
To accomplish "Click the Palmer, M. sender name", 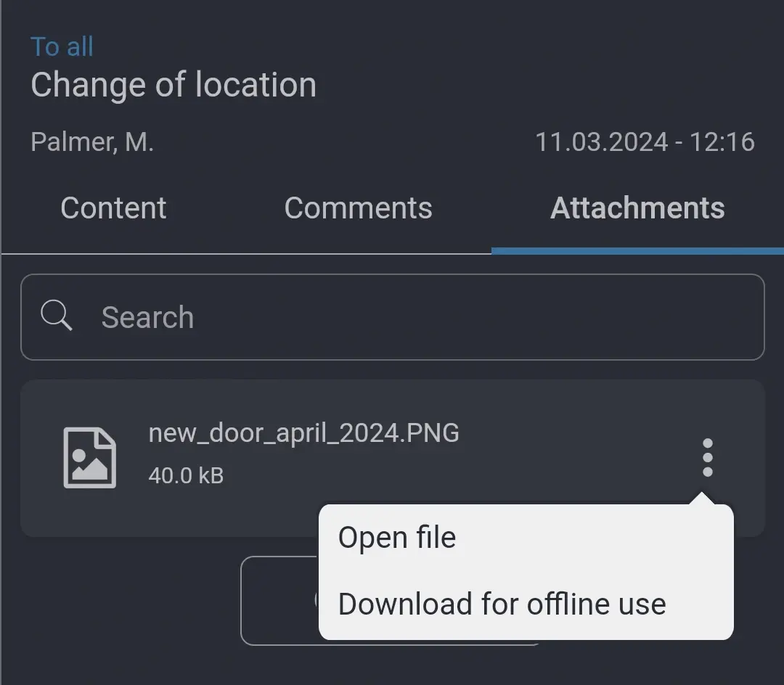I will (91, 141).
